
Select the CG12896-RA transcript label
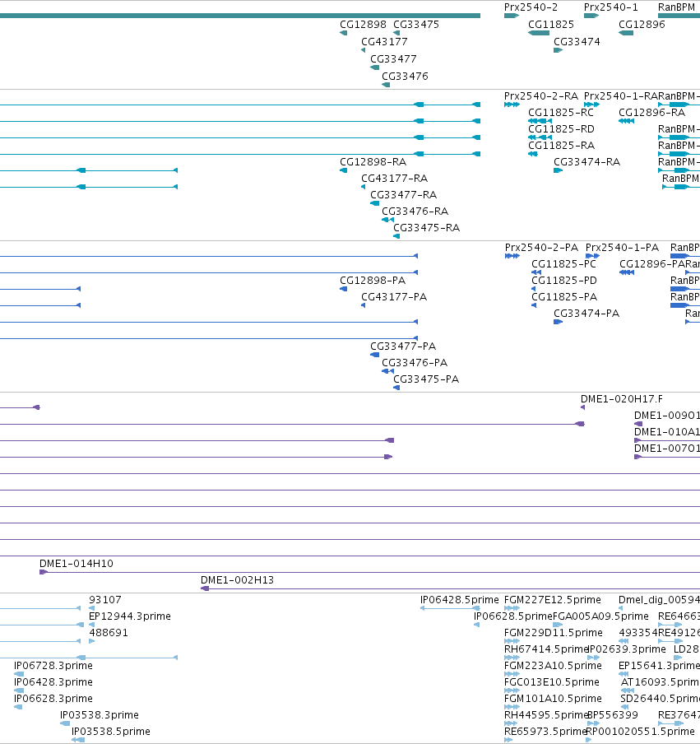pyautogui.click(x=651, y=113)
